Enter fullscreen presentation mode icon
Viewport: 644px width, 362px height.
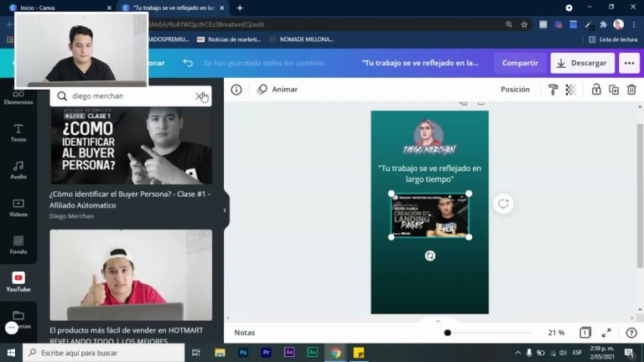[606, 333]
